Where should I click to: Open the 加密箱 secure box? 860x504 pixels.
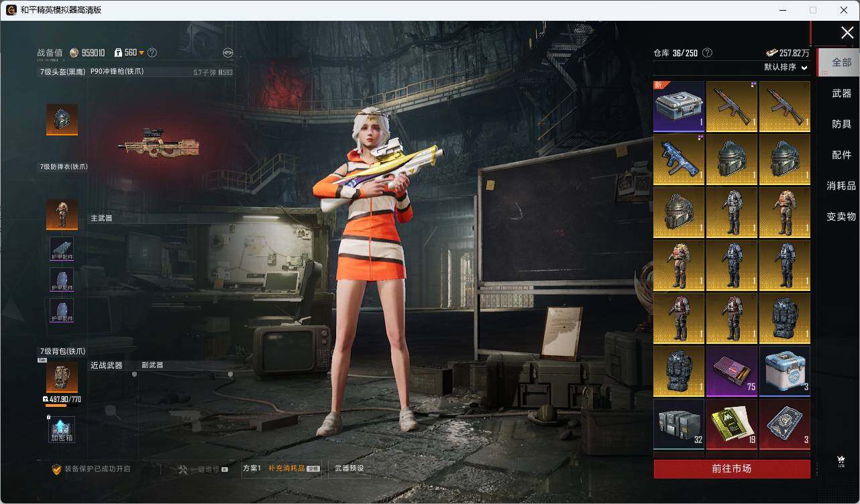pos(62,430)
